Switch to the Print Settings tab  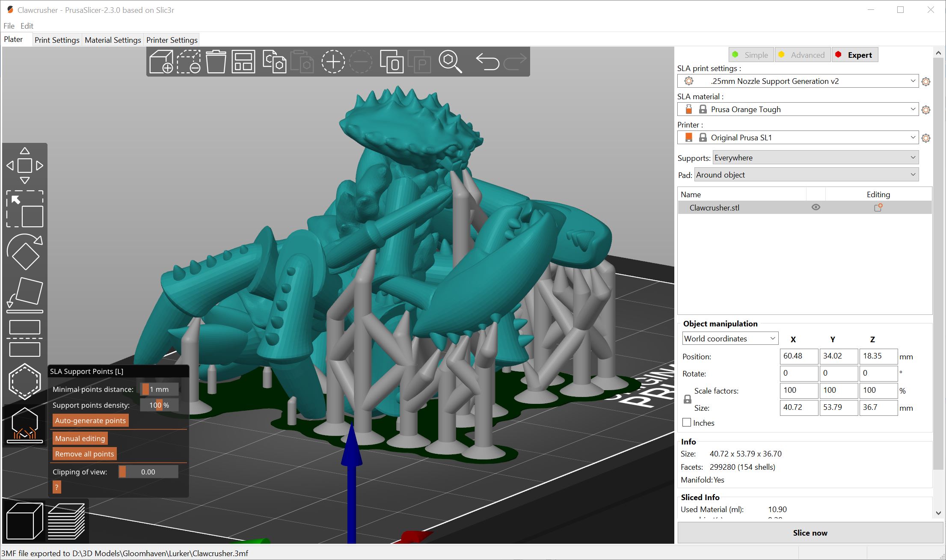[x=57, y=40]
